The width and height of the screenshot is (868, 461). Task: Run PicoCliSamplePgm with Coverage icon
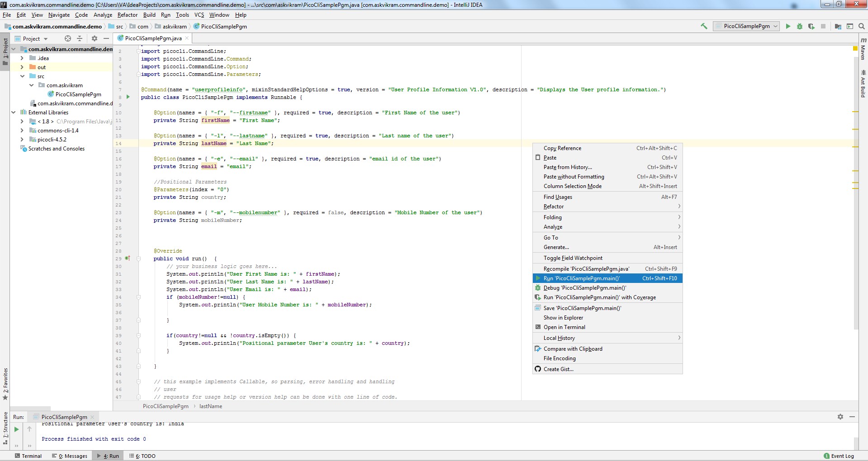(x=811, y=26)
